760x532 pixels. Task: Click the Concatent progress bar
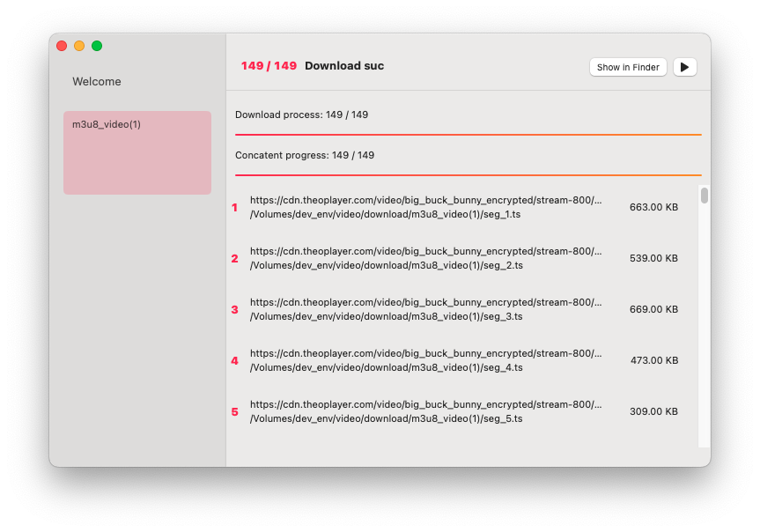[467, 174]
